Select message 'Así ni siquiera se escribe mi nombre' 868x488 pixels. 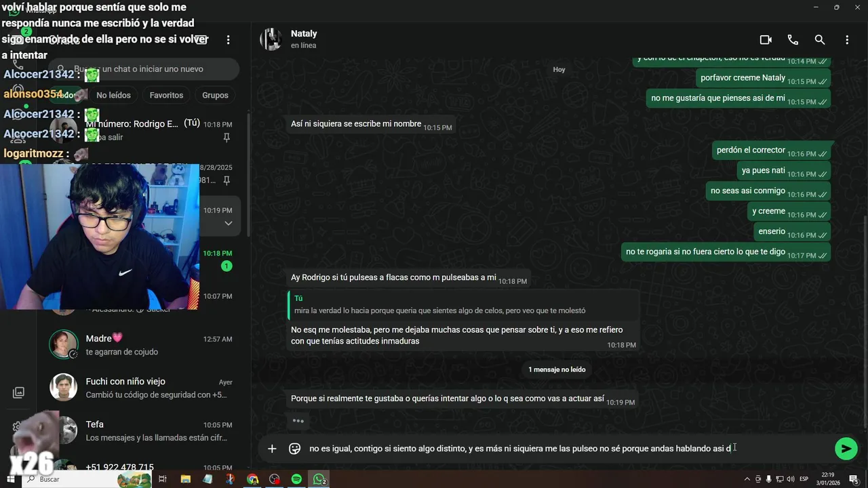pos(370,125)
